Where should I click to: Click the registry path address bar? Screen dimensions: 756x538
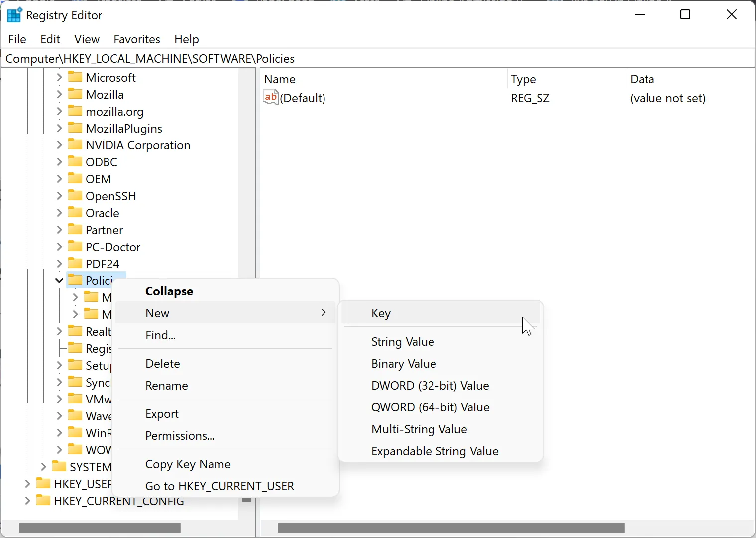tap(378, 59)
